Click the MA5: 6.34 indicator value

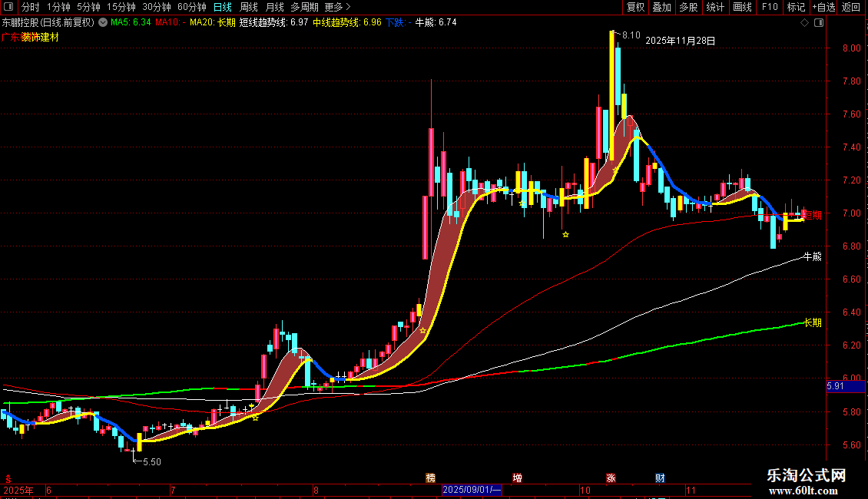[131, 23]
